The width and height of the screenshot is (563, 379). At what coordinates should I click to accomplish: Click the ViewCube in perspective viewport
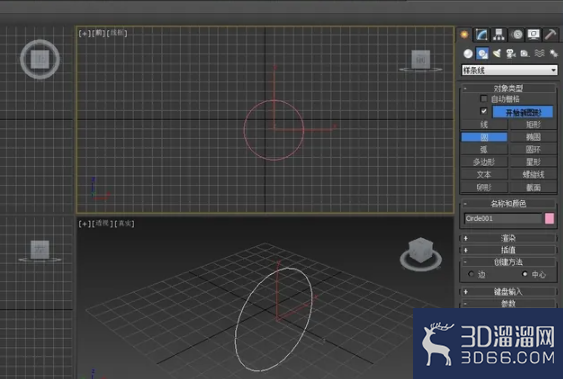coord(421,251)
